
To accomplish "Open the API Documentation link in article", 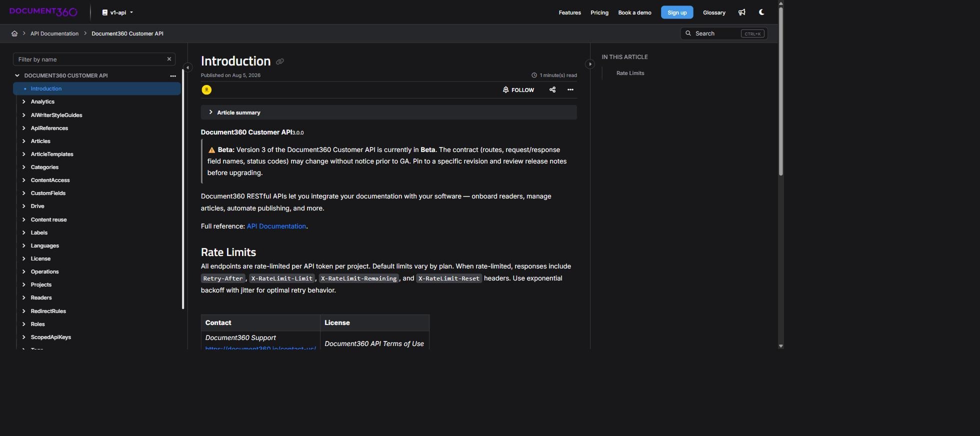I will [x=276, y=226].
